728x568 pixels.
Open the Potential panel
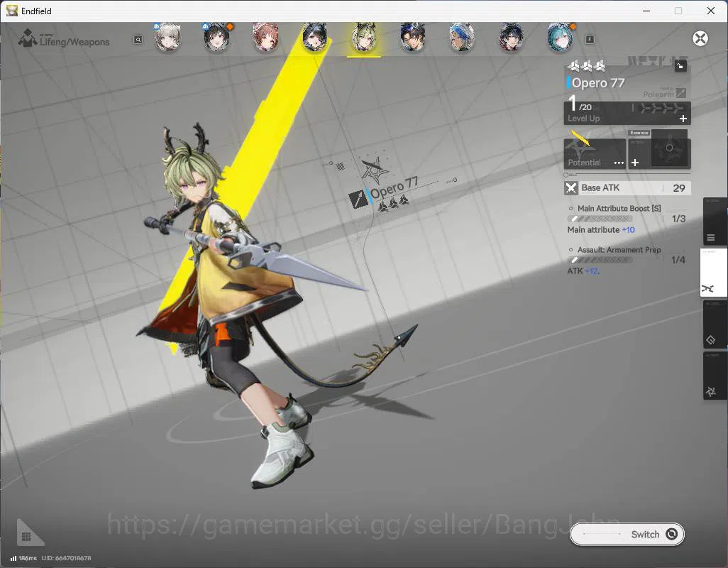(595, 154)
